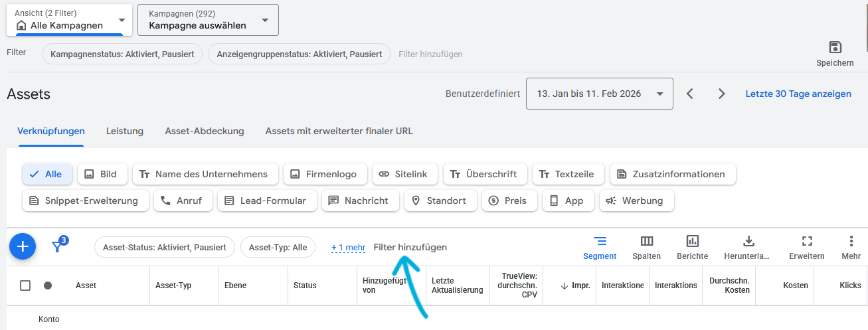Open the date range dropdown
Image resolution: width=868 pixels, height=330 pixels.
(599, 94)
